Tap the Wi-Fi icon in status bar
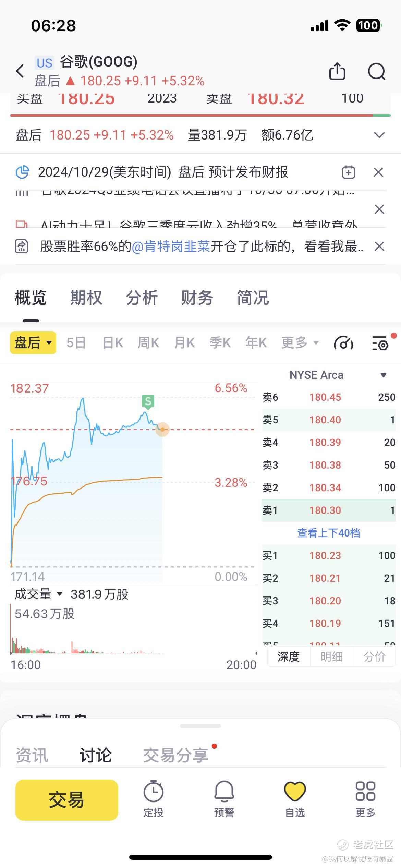The height and width of the screenshot is (868, 401). [342, 25]
